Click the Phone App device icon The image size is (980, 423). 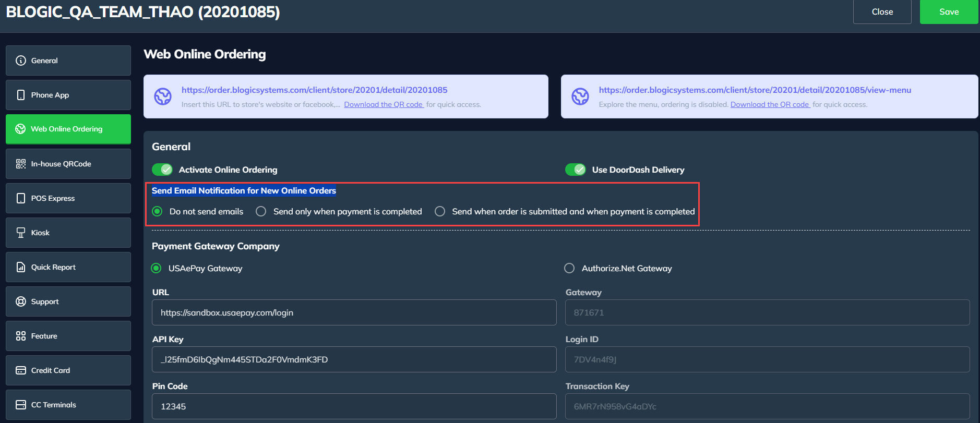tap(21, 95)
